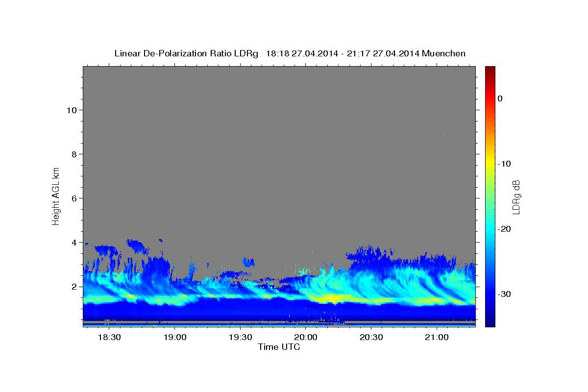588x392 pixels.
Task: Click the 19:30 time axis label
Action: (240, 338)
